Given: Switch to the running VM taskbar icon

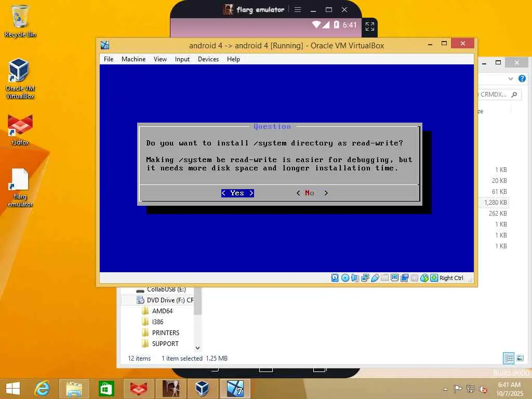Looking at the screenshot, I should 235,389.
